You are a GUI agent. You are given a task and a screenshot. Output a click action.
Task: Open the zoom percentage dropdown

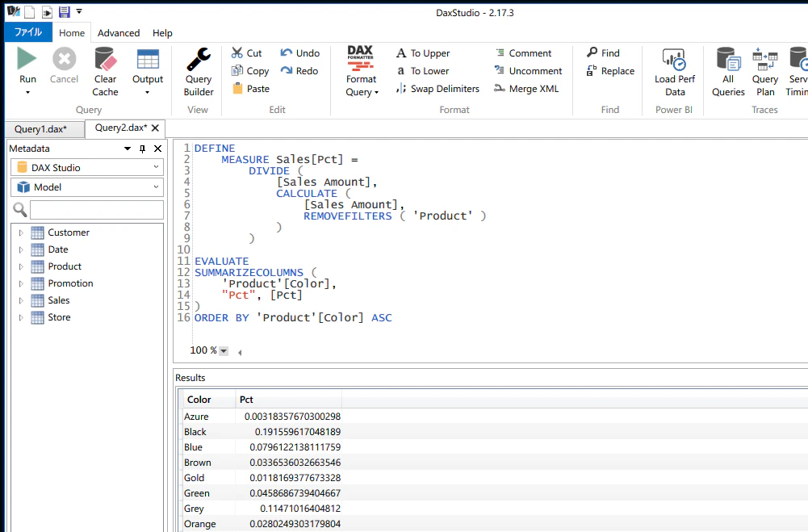[x=224, y=351]
